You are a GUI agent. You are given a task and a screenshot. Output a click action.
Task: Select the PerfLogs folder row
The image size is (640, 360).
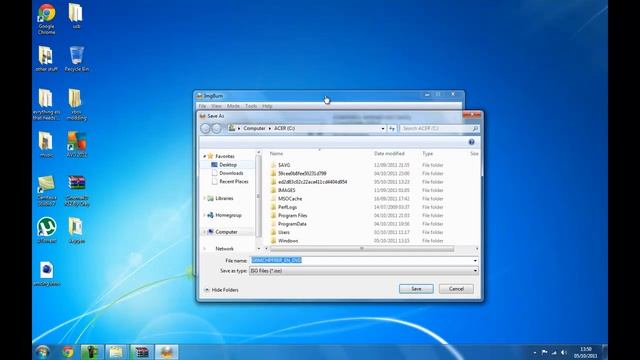(357, 207)
